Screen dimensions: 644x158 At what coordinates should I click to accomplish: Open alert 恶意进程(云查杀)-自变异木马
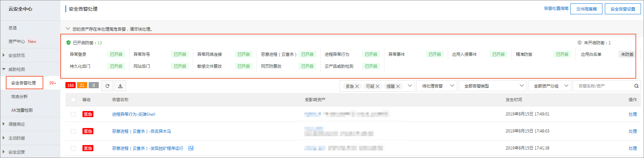tap(141, 131)
